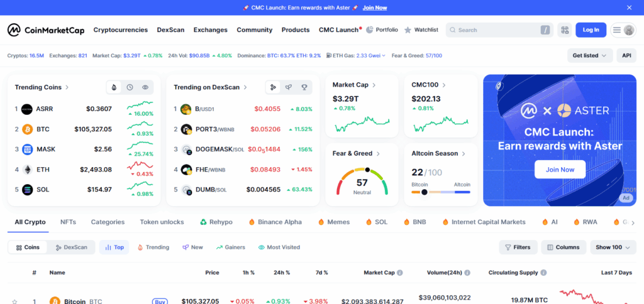Click the FHE/WBNB token icon
Image resolution: width=644 pixels, height=304 pixels.
[186, 170]
